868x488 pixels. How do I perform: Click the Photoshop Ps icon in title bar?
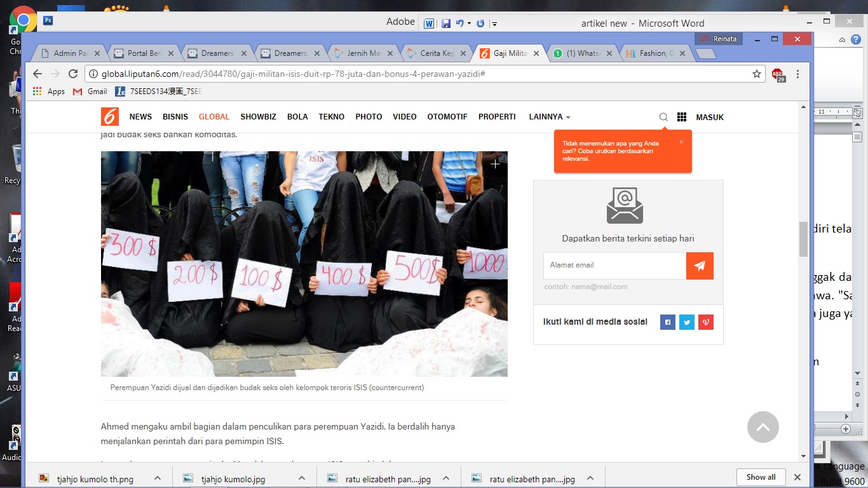pos(48,21)
